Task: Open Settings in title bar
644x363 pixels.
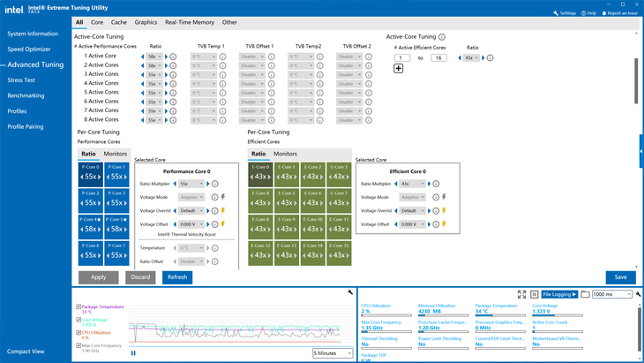Action: (565, 13)
